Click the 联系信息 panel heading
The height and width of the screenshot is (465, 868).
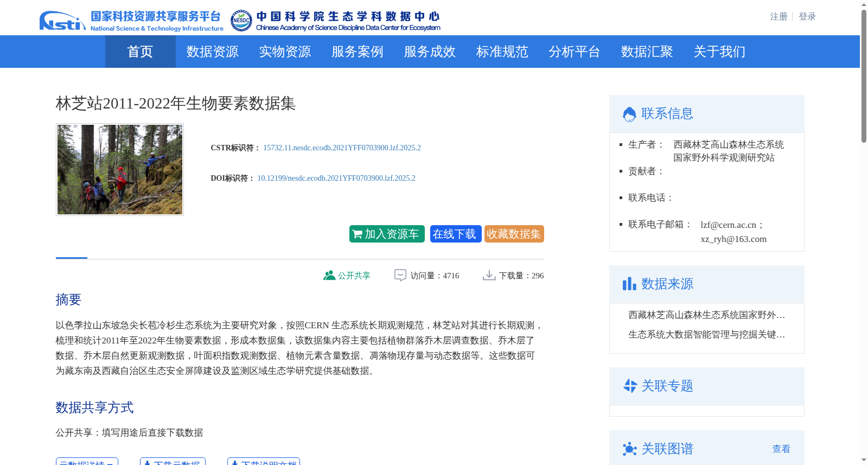[x=667, y=113]
